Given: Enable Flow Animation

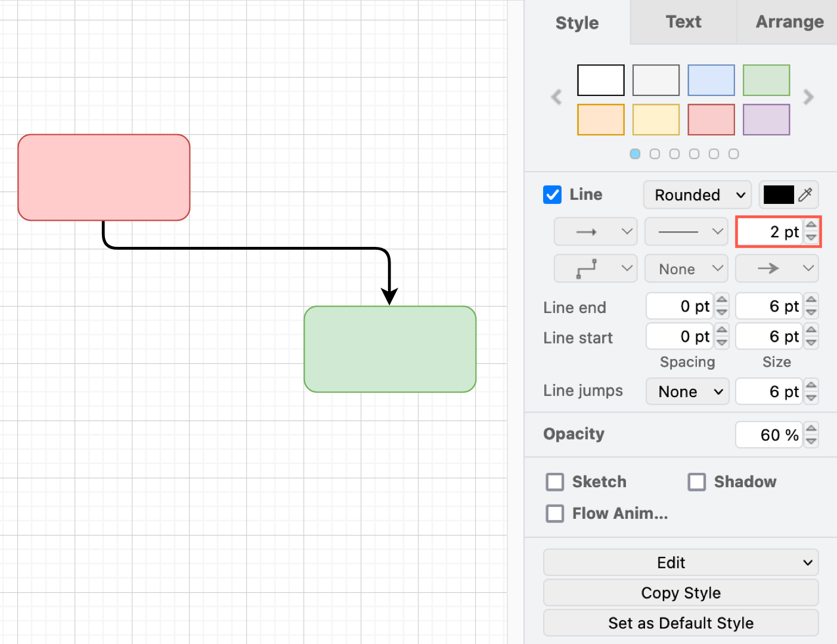Looking at the screenshot, I should tap(554, 513).
